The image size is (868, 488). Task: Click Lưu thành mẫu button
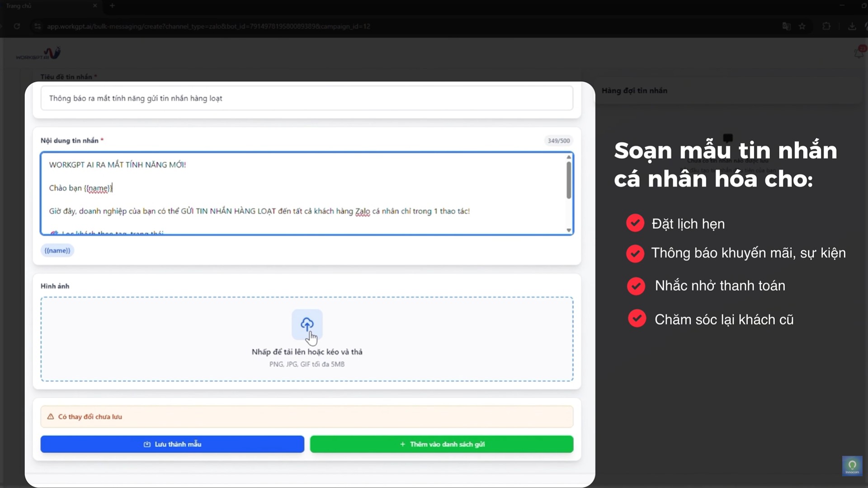(x=172, y=444)
